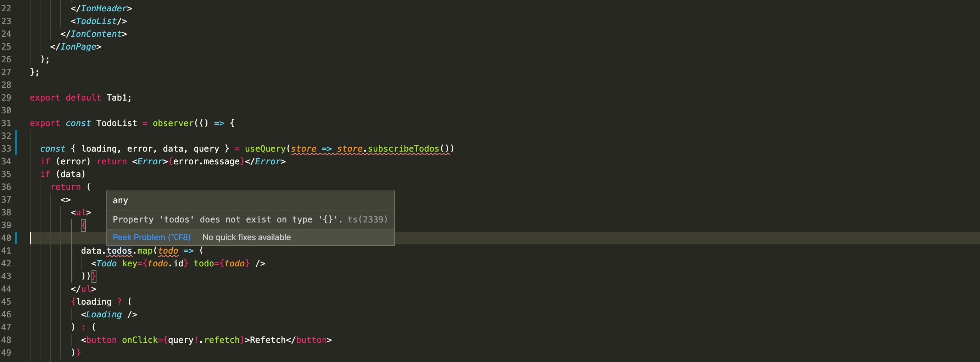Click the 'any' type label in hover popup
This screenshot has height=362, width=980.
pyautogui.click(x=120, y=200)
